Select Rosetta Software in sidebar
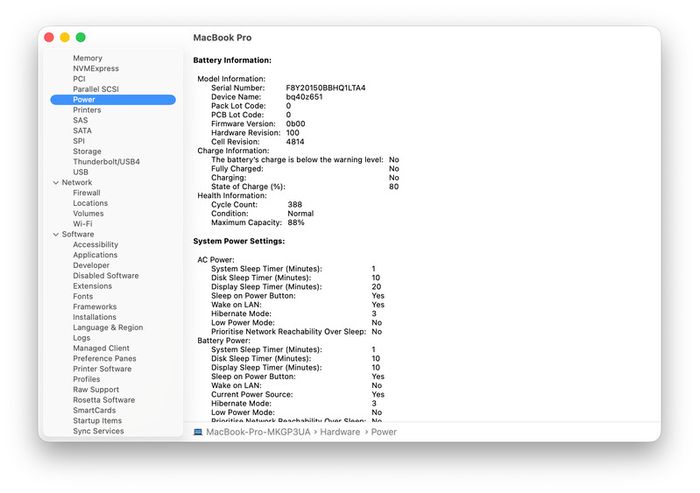 (x=104, y=400)
